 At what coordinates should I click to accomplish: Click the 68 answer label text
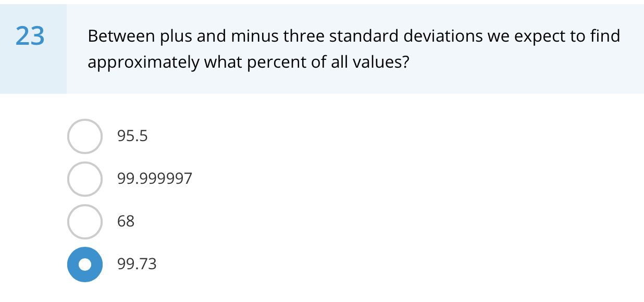(x=126, y=221)
